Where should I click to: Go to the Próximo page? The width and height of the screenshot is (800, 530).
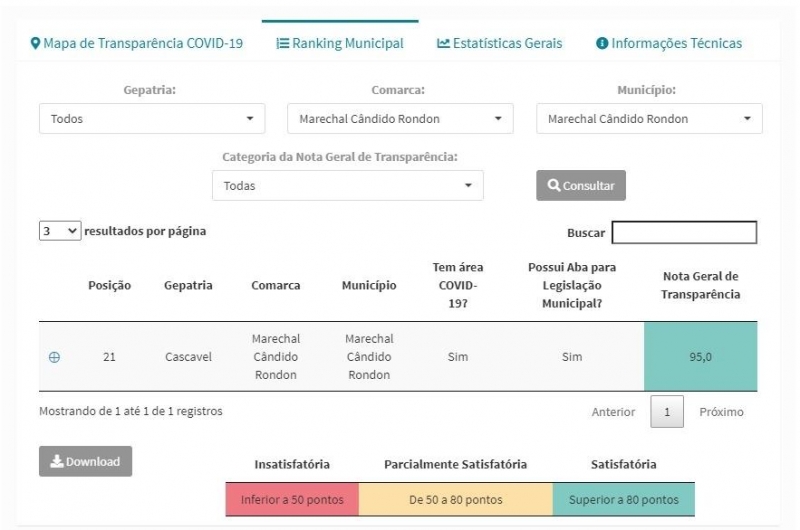[721, 412]
